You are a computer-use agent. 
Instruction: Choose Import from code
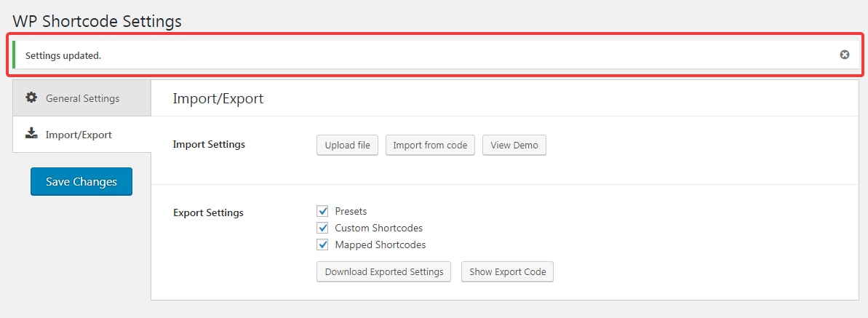pos(430,145)
